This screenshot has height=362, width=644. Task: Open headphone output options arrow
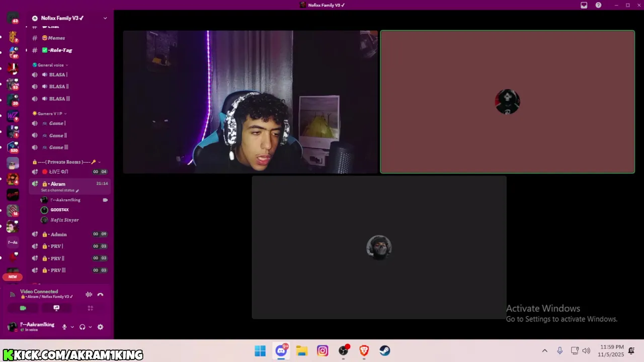point(90,327)
